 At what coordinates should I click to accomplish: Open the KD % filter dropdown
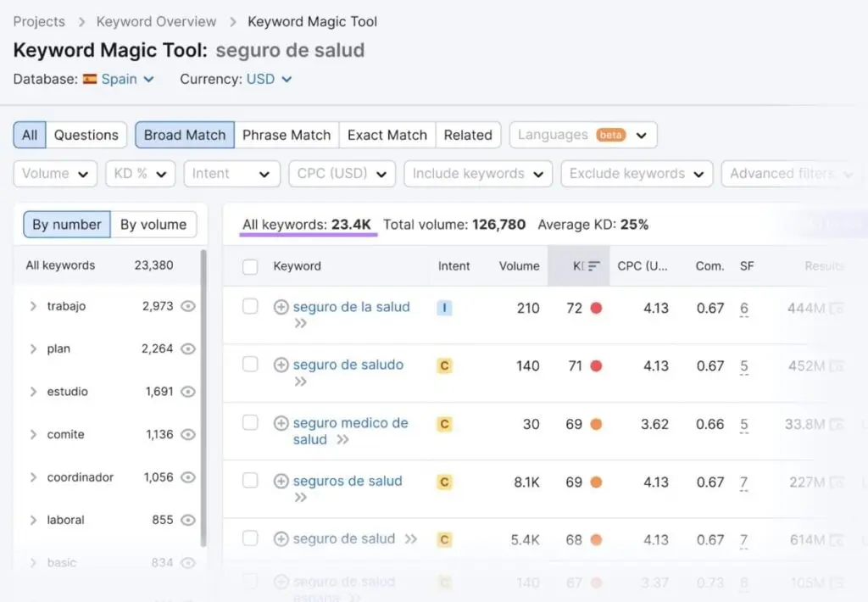tap(141, 174)
